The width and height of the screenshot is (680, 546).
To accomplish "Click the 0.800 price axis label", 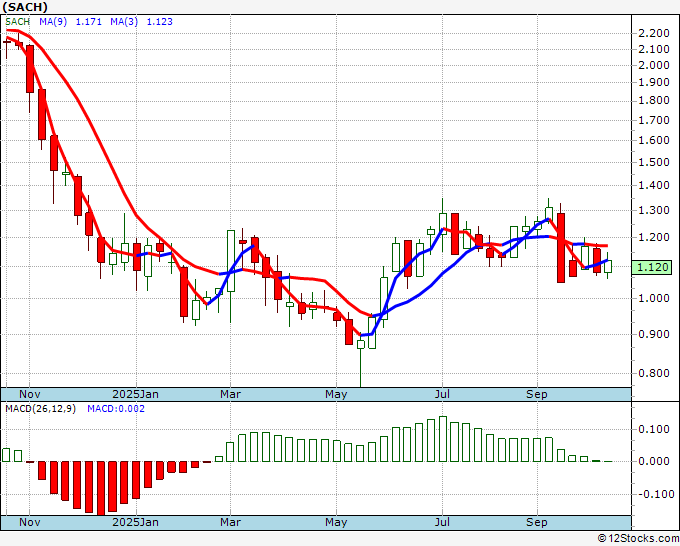I will [654, 373].
